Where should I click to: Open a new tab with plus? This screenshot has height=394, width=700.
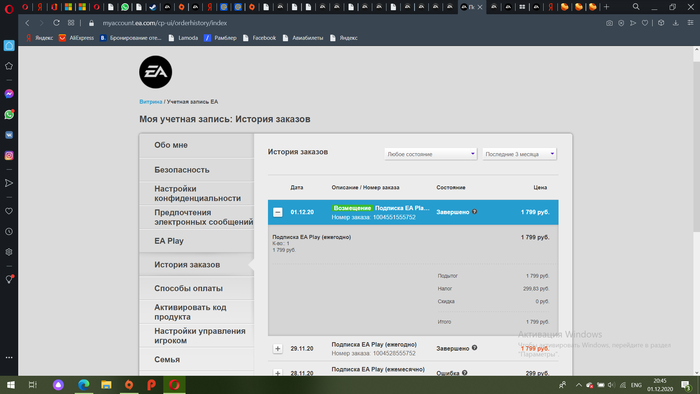click(x=606, y=7)
